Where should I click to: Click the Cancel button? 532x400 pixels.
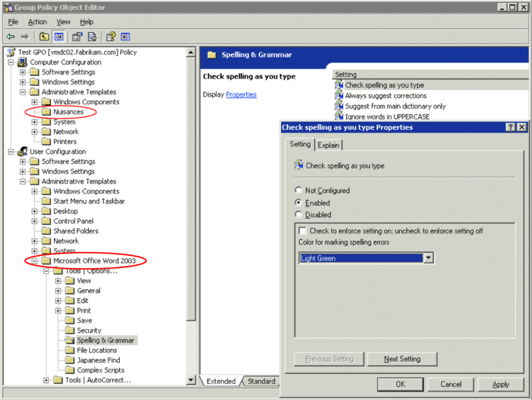click(x=450, y=384)
